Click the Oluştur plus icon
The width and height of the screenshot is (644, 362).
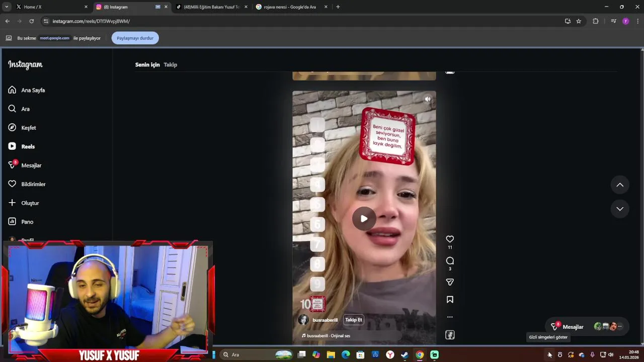point(12,203)
